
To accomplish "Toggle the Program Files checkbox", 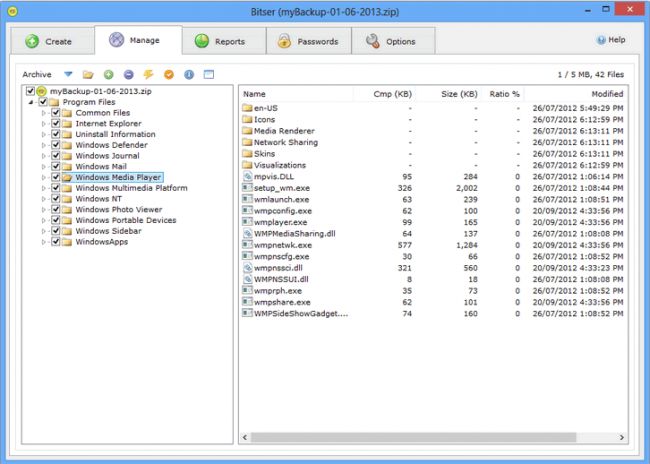I will (x=43, y=102).
